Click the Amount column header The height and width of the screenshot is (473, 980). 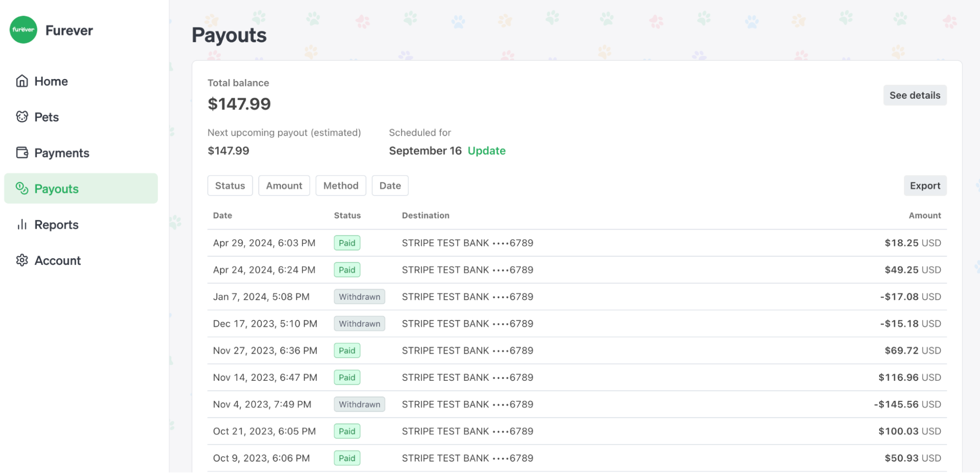click(x=925, y=215)
